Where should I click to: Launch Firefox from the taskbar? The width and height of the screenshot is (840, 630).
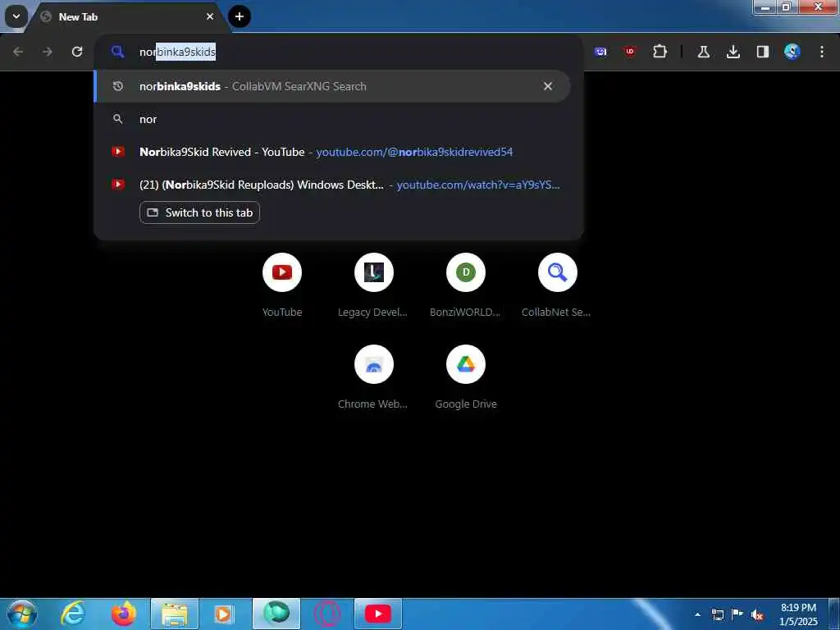click(x=123, y=614)
